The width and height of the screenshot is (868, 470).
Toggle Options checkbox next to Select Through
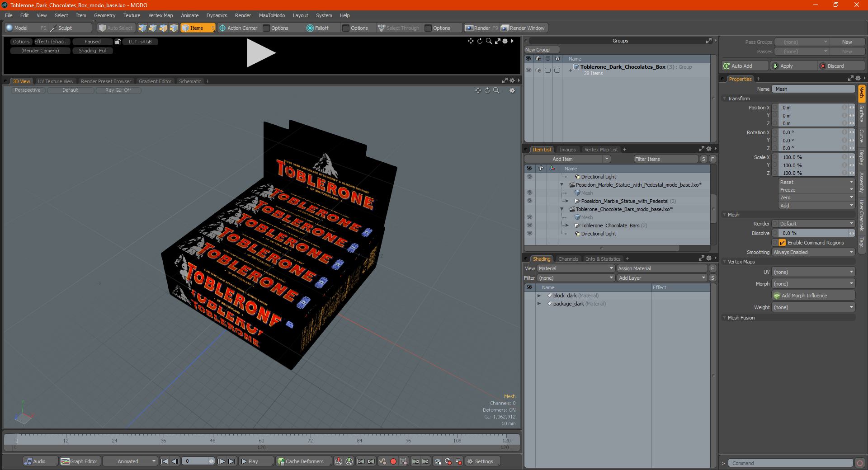pyautogui.click(x=428, y=28)
